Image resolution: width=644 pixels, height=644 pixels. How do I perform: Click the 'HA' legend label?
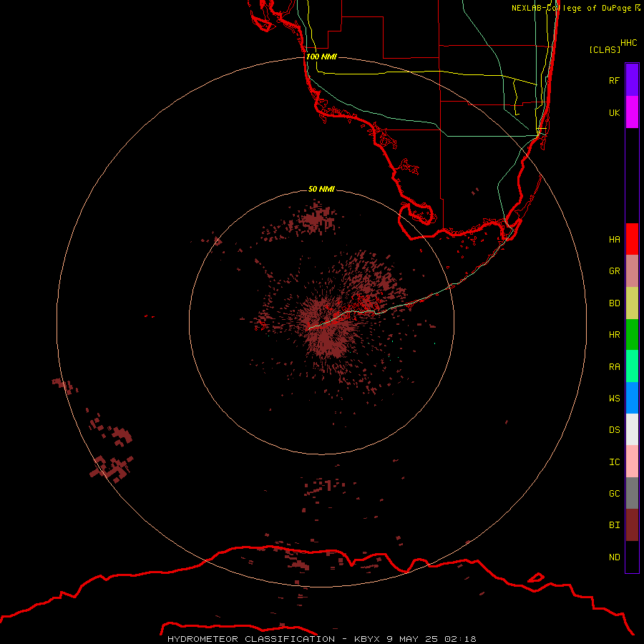click(x=614, y=239)
